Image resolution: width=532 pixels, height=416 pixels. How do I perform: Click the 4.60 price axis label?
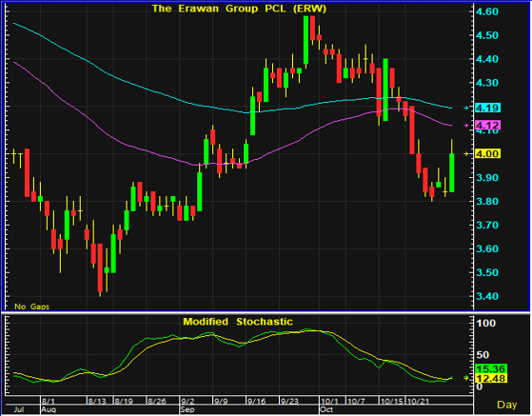click(x=487, y=11)
